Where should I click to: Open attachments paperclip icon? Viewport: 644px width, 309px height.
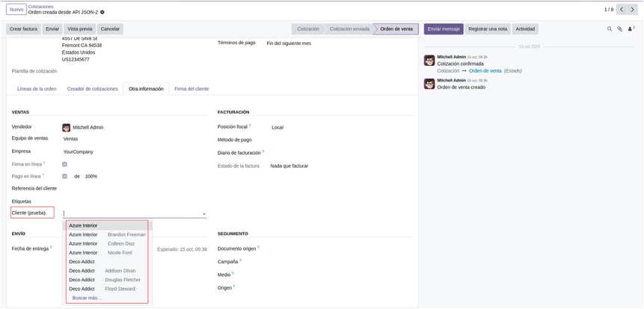pos(620,29)
